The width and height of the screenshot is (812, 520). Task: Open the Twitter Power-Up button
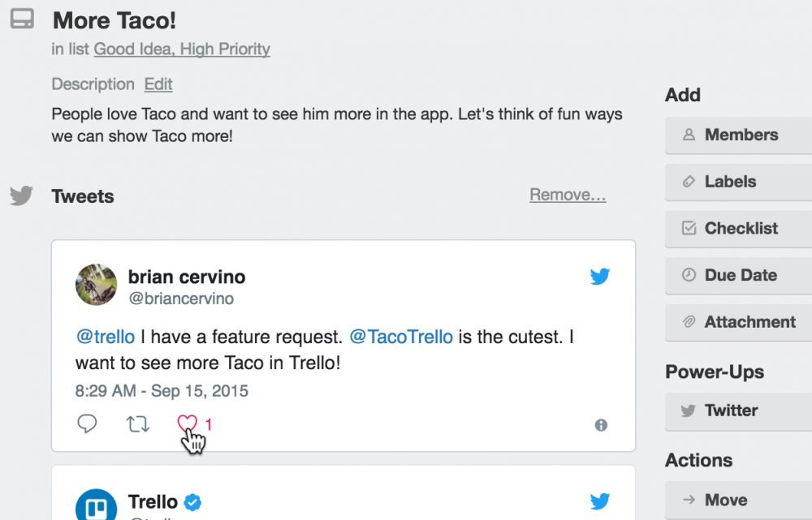point(739,410)
